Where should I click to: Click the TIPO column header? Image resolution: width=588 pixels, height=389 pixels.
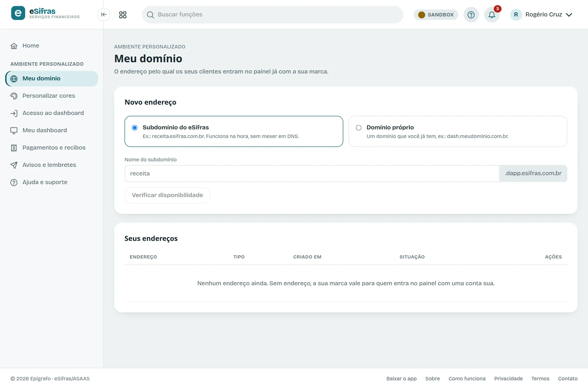[239, 257]
